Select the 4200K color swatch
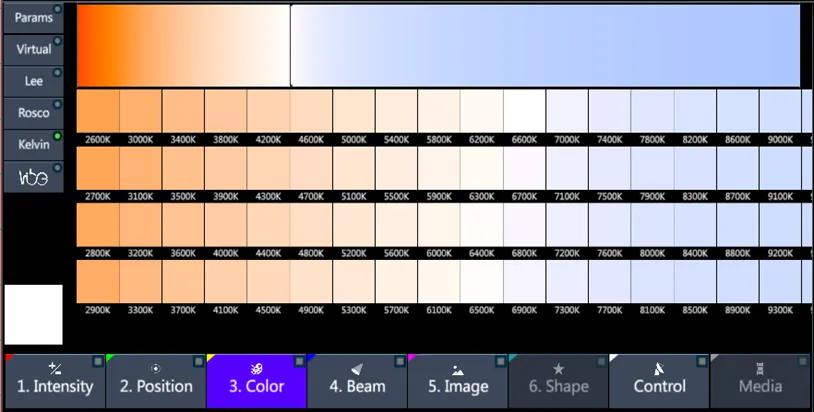Viewport: 814px width, 412px height. (x=268, y=111)
